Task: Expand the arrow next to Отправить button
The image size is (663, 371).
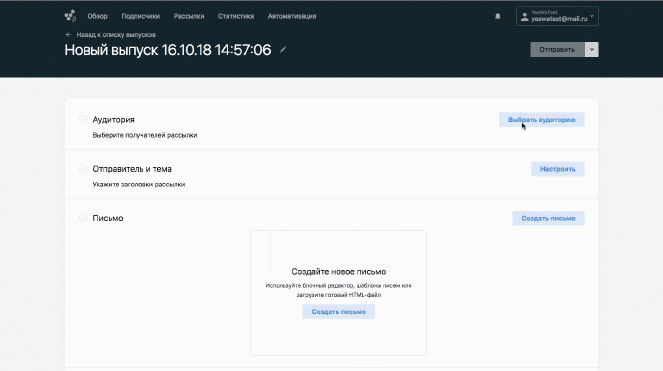Action: tap(592, 49)
